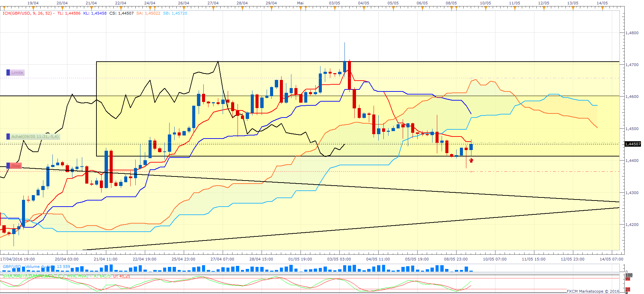Click the stochastic 100 level label
The height and width of the screenshot is (294, 644).
click(x=629, y=275)
